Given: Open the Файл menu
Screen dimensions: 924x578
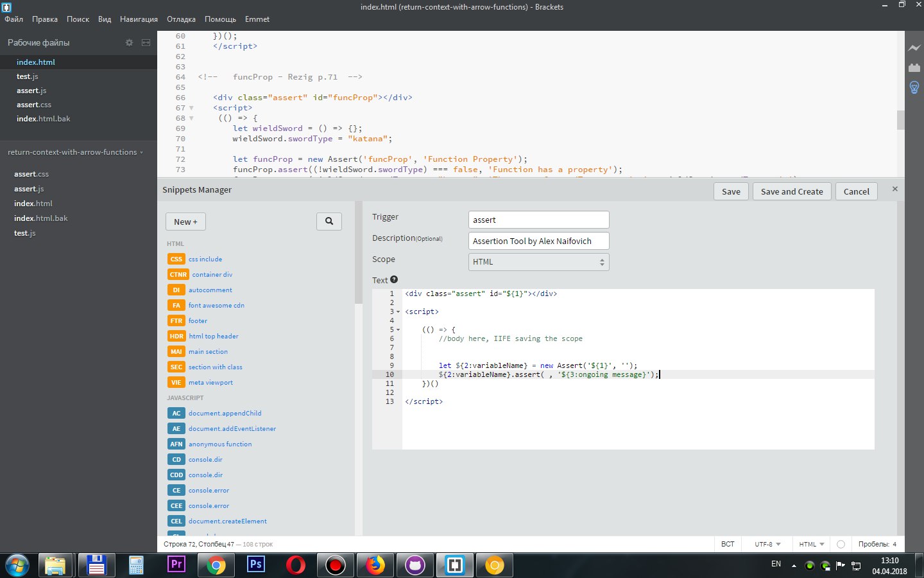Looking at the screenshot, I should pyautogui.click(x=13, y=19).
